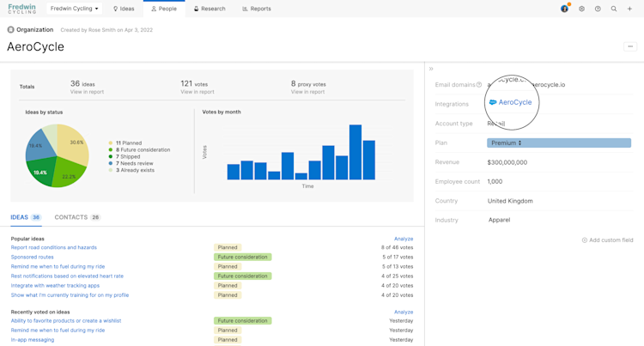Select the Future consideration legend dot

[111, 149]
